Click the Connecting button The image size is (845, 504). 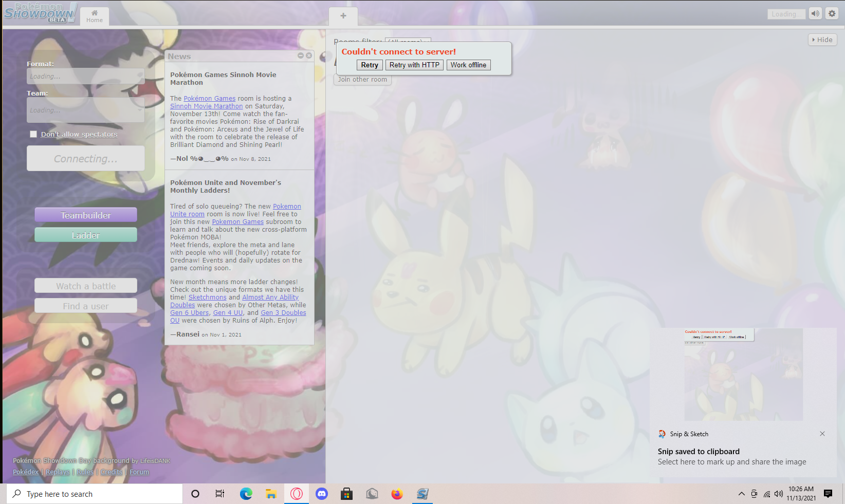(x=85, y=159)
